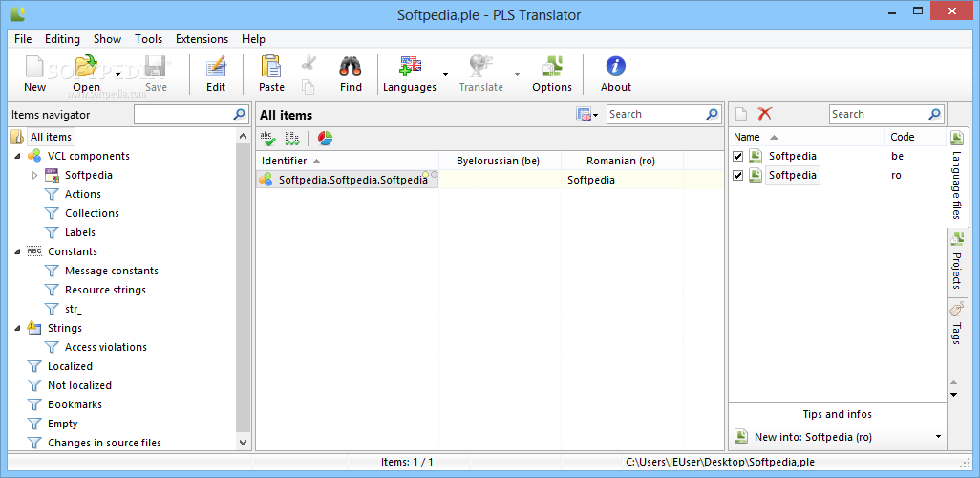This screenshot has height=478, width=980.
Task: Select the Collections filter
Action: (92, 213)
